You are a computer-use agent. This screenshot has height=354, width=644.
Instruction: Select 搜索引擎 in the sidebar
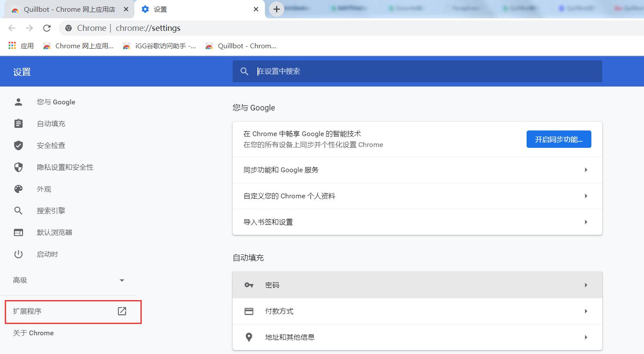51,210
